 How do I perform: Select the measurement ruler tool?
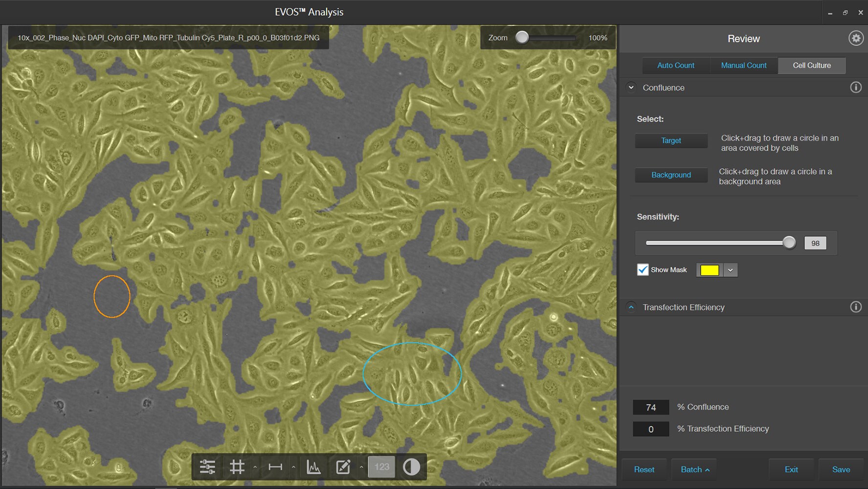[275, 467]
